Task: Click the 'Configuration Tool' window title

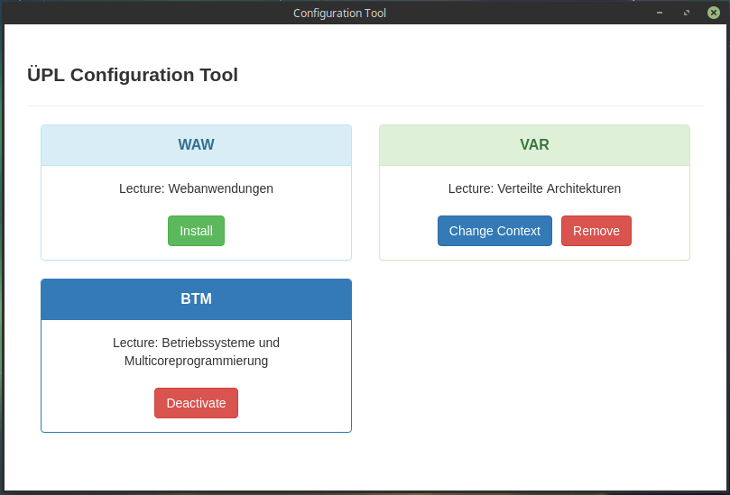Action: click(x=339, y=13)
